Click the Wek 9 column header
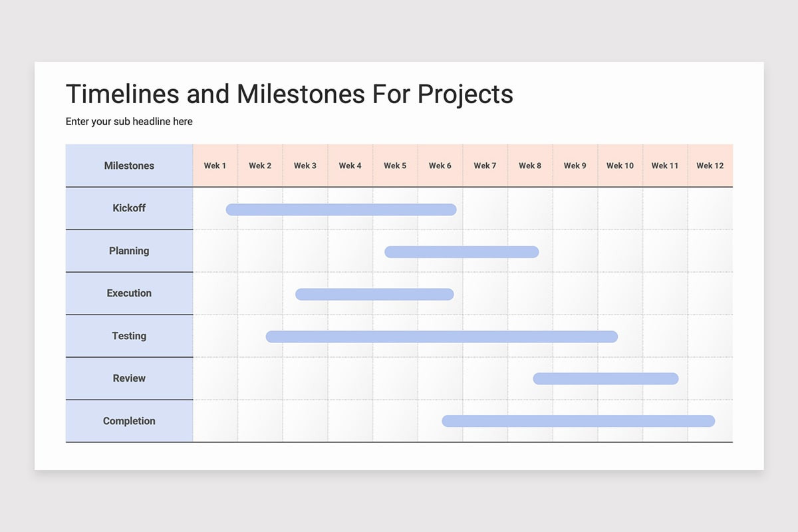The width and height of the screenshot is (798, 532). pyautogui.click(x=575, y=166)
